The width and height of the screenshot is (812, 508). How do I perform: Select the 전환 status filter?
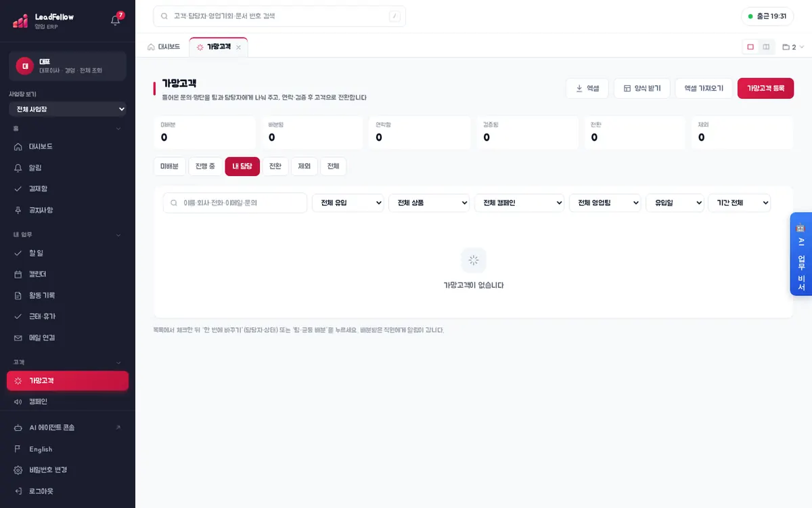[x=275, y=167]
